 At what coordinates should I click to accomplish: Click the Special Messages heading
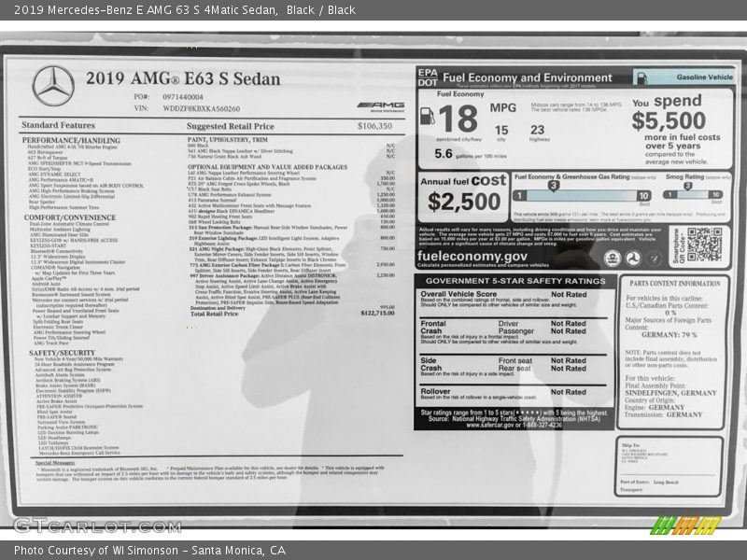coord(55,463)
